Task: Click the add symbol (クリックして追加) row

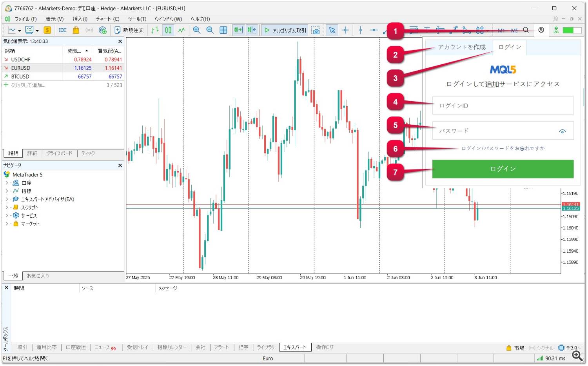Action: pyautogui.click(x=63, y=85)
